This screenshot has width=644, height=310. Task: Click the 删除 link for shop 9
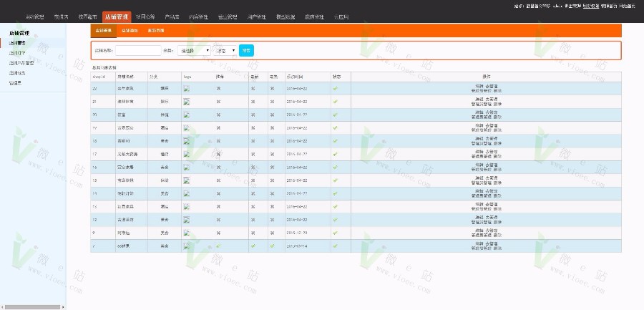[497, 235]
